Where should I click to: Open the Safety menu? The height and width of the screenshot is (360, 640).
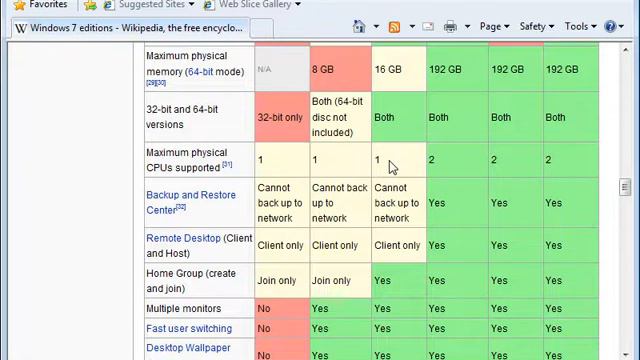pos(537,27)
